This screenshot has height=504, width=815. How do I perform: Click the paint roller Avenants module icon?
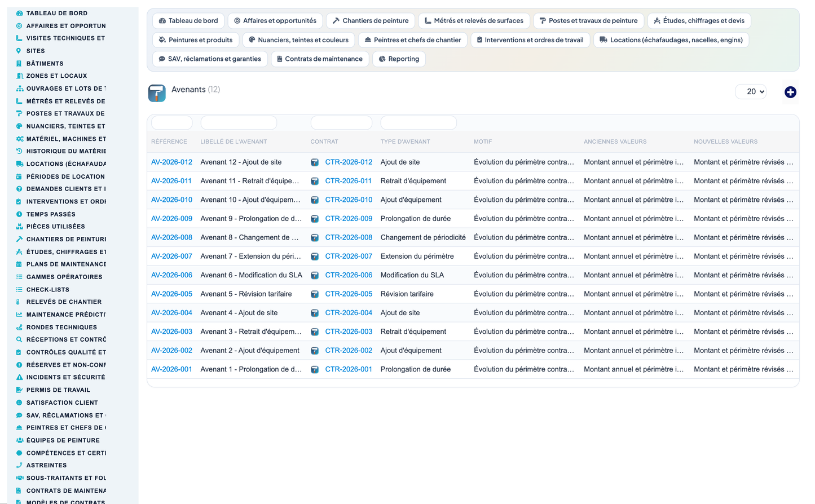(157, 93)
